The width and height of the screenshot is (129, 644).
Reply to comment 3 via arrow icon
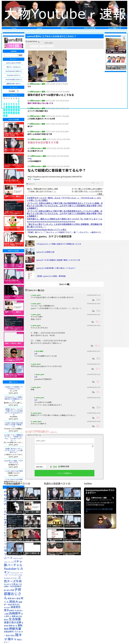93,322
